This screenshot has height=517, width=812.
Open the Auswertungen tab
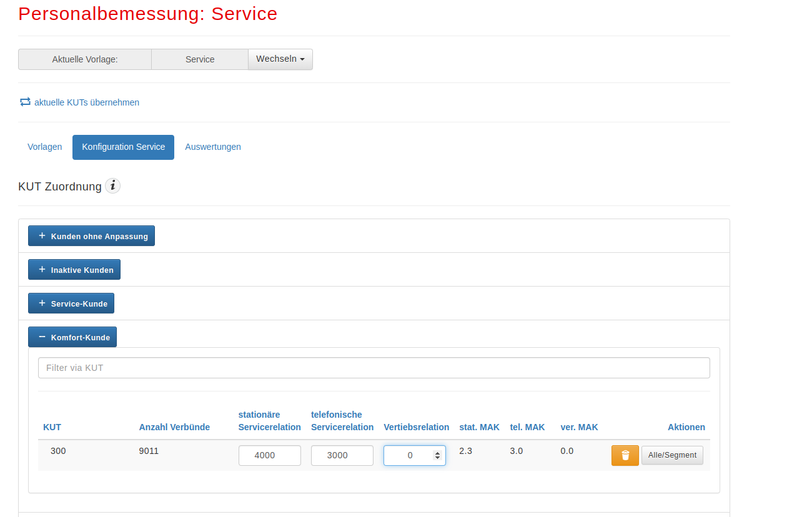coord(213,147)
